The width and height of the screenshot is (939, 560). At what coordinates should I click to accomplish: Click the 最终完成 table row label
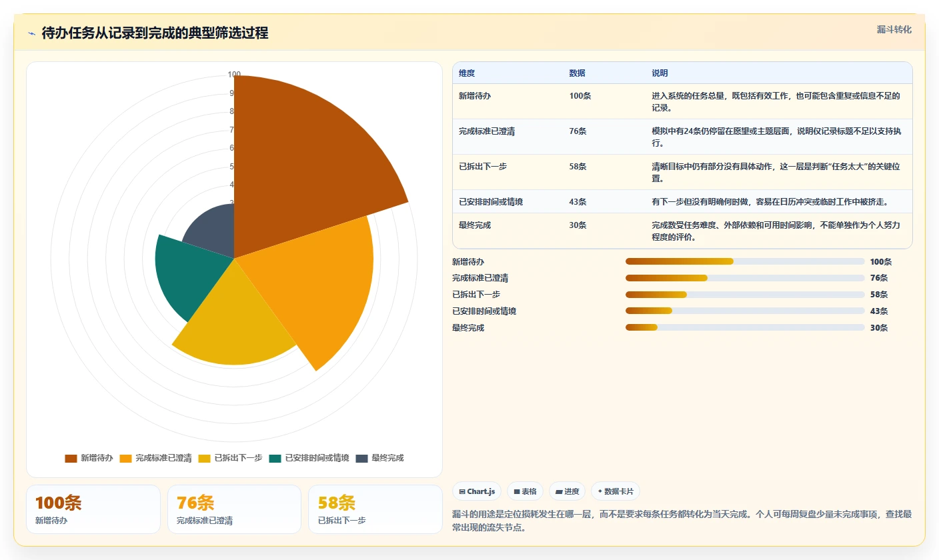[475, 225]
